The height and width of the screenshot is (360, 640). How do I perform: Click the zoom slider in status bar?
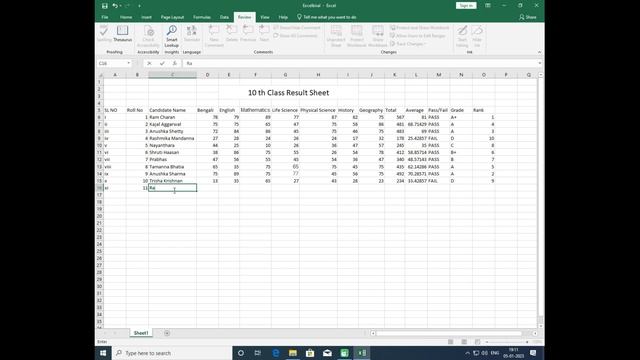tap(507, 342)
